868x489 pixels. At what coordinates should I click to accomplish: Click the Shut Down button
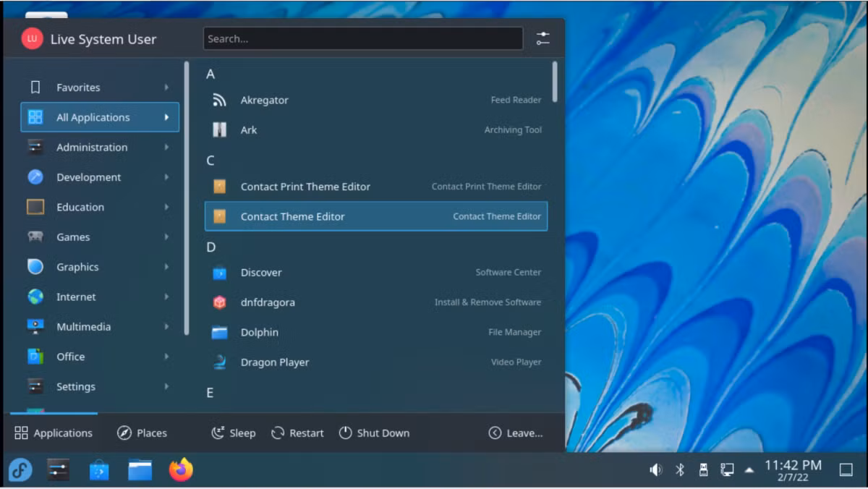[x=374, y=433]
